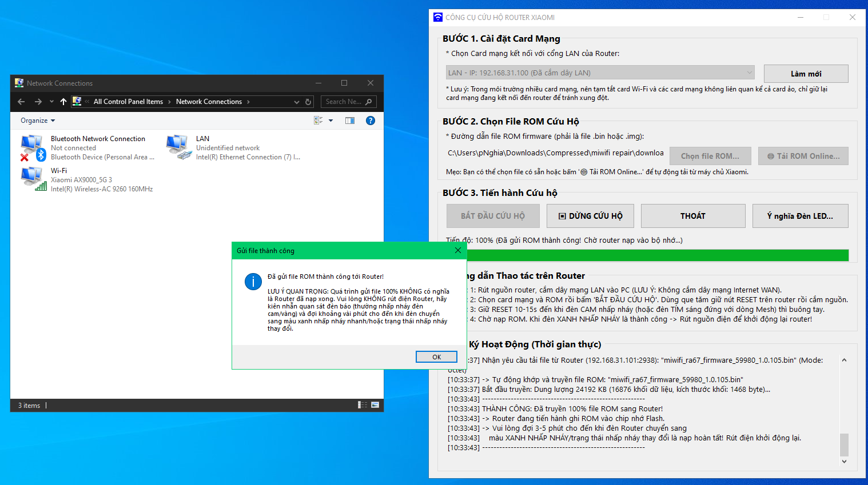Click the '3 items' status bar text

point(29,406)
